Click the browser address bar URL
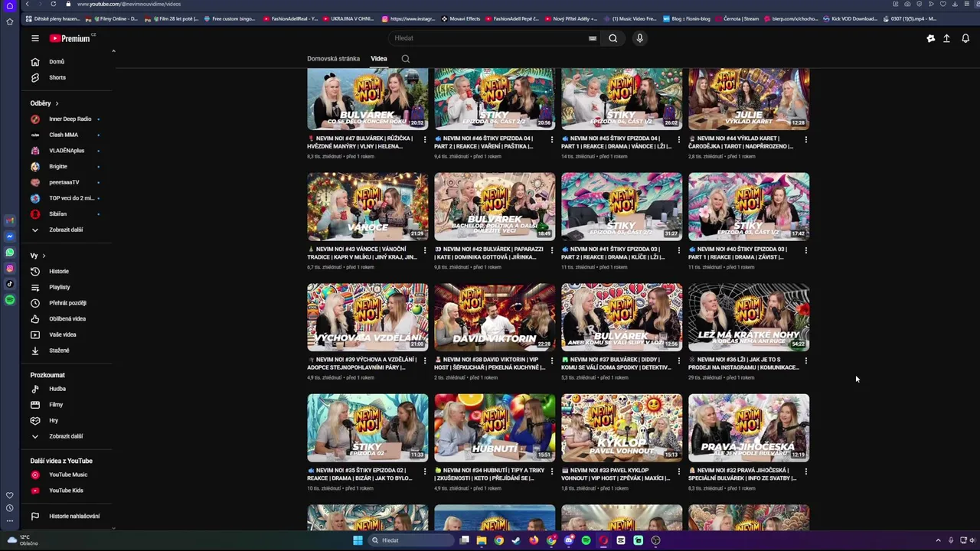Viewport: 980px width, 551px height. click(129, 5)
